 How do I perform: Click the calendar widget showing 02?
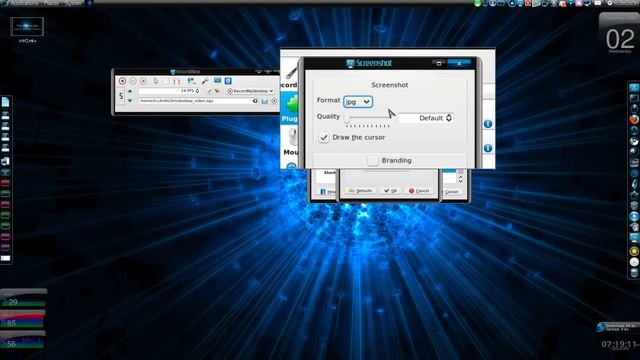click(620, 34)
